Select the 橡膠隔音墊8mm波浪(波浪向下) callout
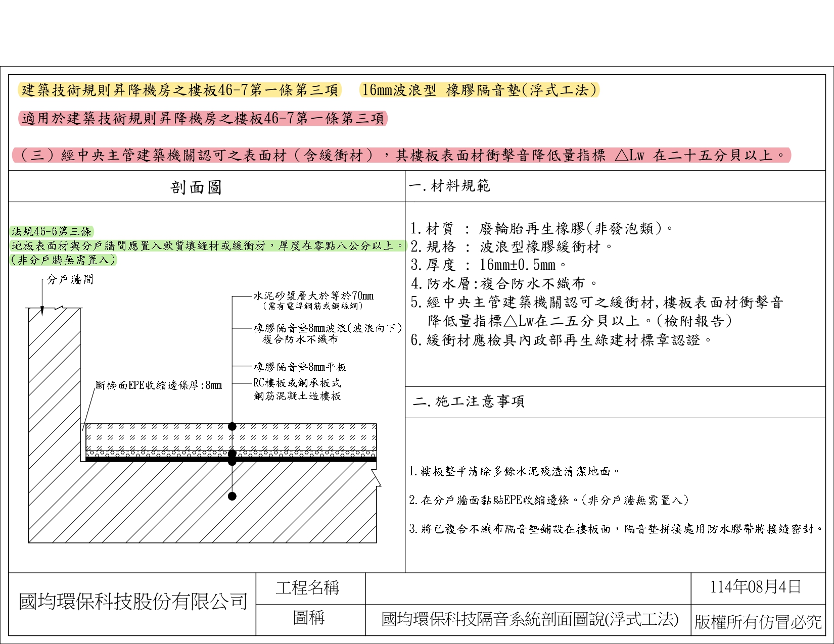The height and width of the screenshot is (644, 834). (x=328, y=328)
